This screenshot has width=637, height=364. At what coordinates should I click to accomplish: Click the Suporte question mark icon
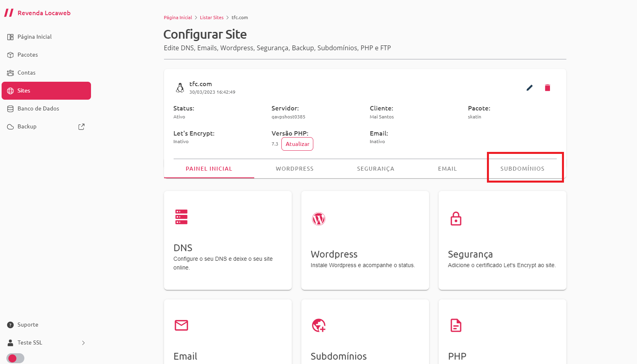coord(10,325)
